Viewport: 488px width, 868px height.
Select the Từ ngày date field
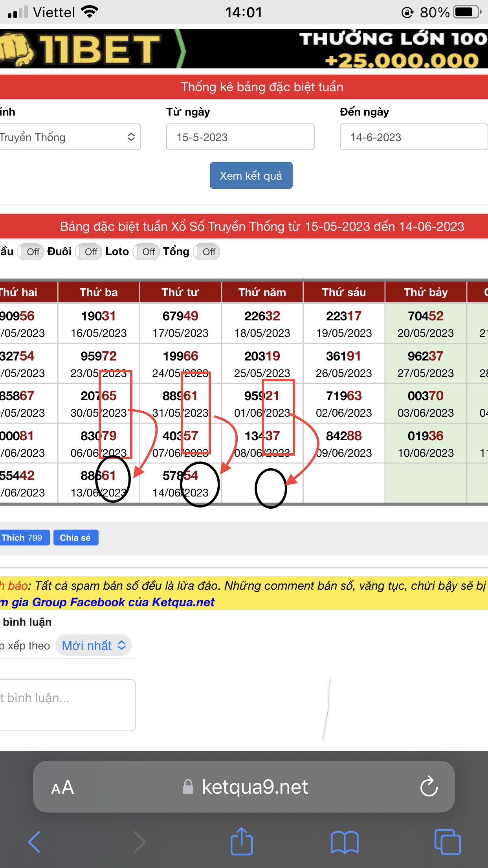(240, 137)
